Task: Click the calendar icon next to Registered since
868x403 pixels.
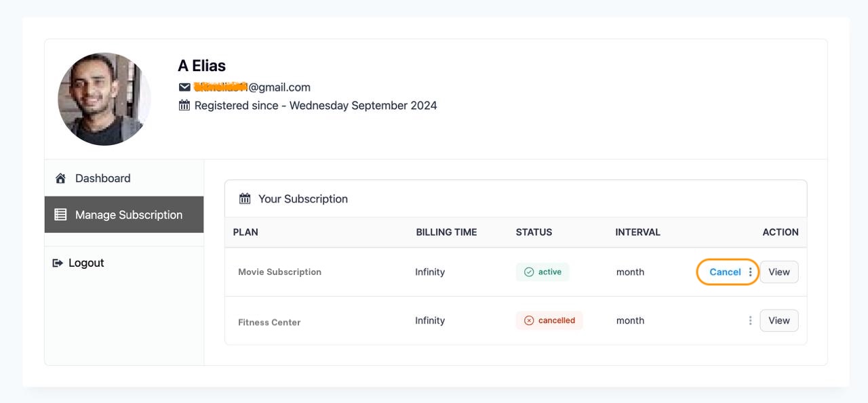Action: point(184,105)
